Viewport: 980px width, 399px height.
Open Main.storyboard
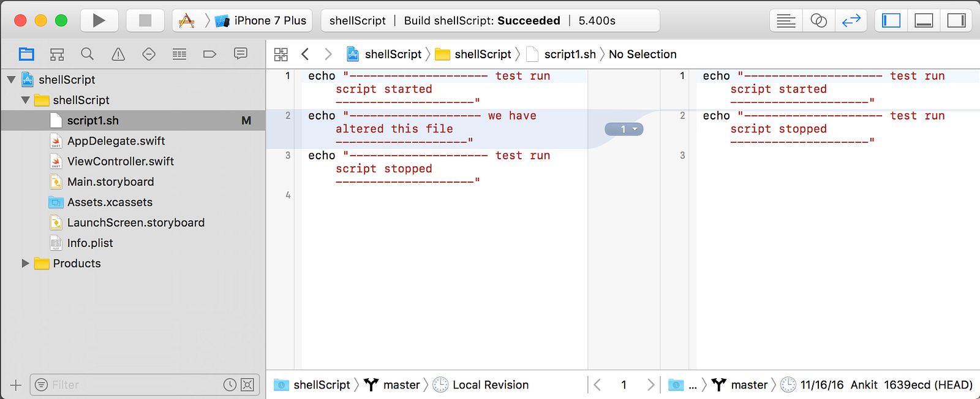point(110,181)
